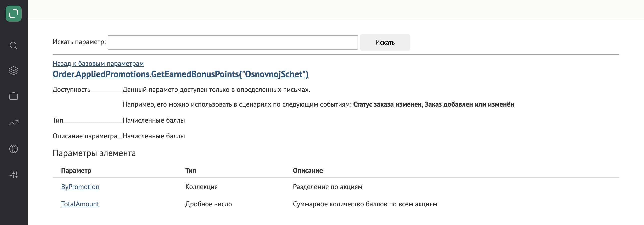This screenshot has width=644, height=225.
Task: Click the green app logo icon
Action: 14,14
